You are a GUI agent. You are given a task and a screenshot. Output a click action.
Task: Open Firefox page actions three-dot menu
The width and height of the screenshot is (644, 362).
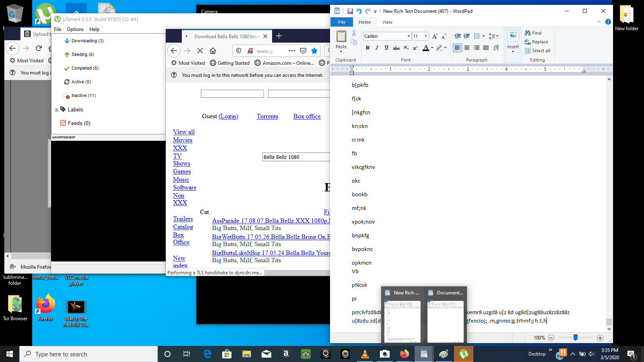click(292, 51)
